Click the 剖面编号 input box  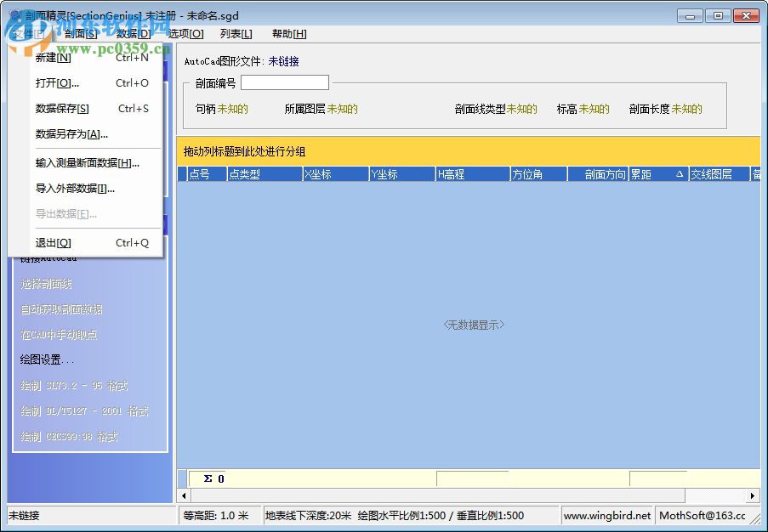[284, 82]
